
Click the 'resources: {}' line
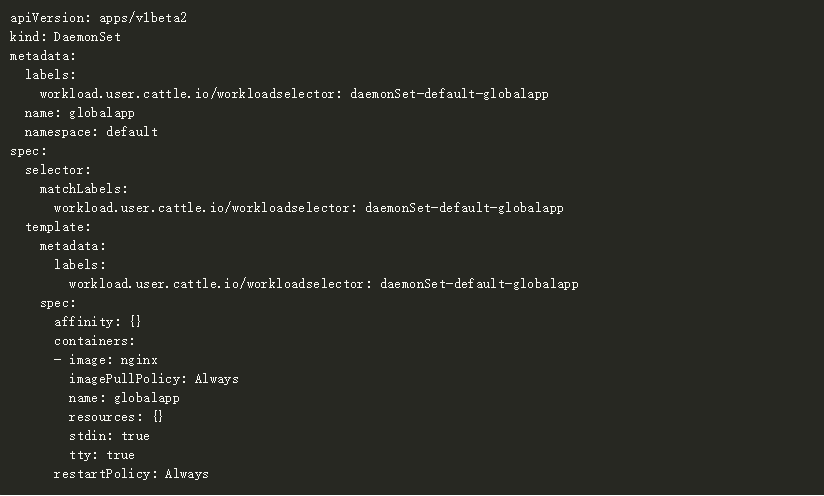(x=116, y=417)
